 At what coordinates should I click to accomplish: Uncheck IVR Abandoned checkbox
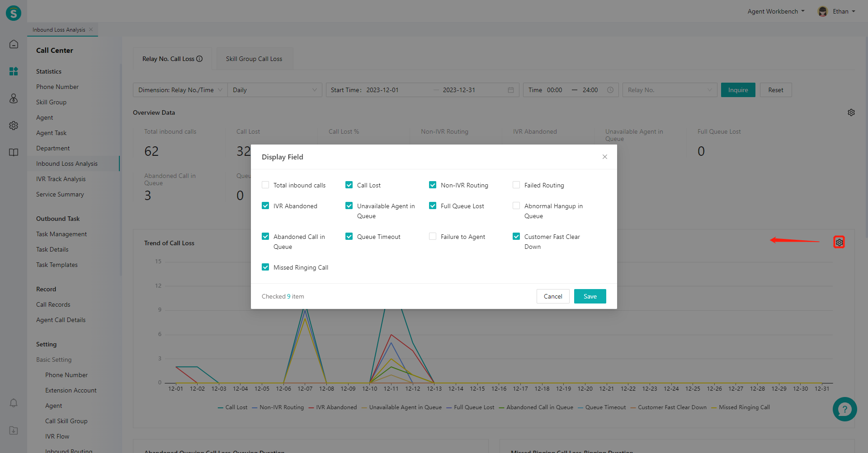tap(265, 205)
